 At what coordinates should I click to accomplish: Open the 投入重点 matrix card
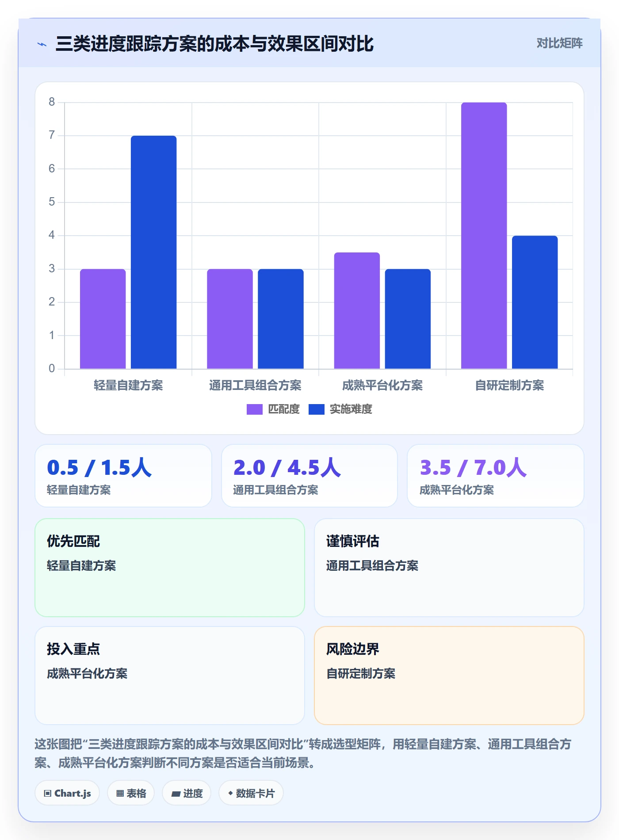tap(170, 676)
